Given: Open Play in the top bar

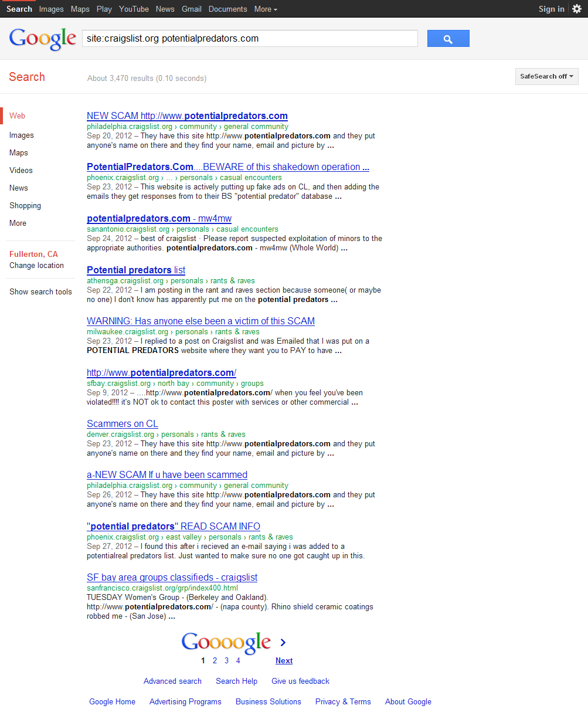Looking at the screenshot, I should [104, 9].
